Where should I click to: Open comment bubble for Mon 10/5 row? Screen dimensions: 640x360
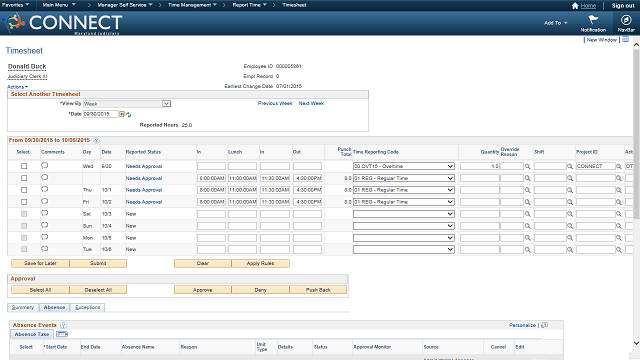coord(44,237)
